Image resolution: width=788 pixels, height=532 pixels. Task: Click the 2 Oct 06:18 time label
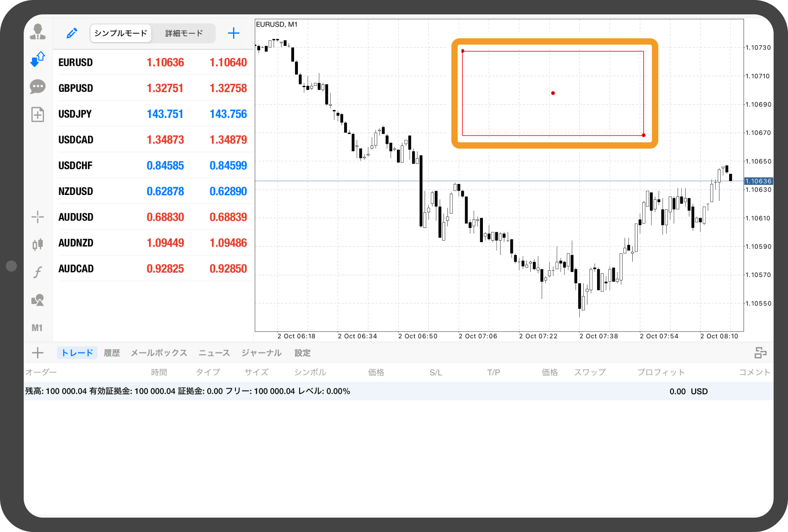(296, 336)
